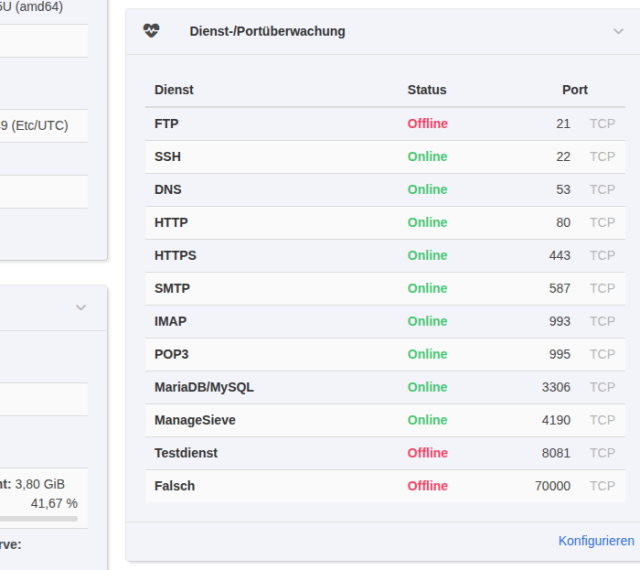Collapse the left panel with its chevron

click(81, 307)
